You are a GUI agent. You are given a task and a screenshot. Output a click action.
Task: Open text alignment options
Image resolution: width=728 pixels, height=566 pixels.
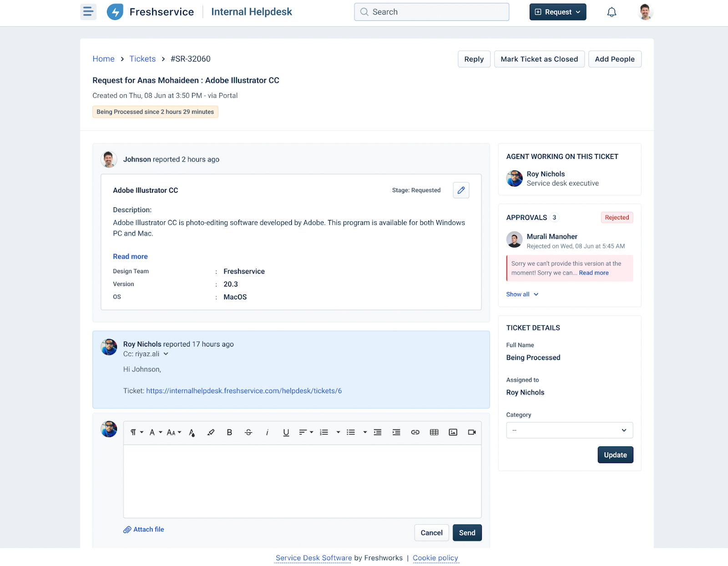click(306, 432)
